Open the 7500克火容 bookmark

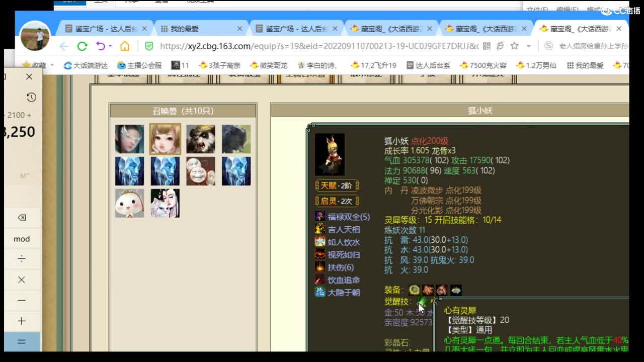pyautogui.click(x=483, y=65)
